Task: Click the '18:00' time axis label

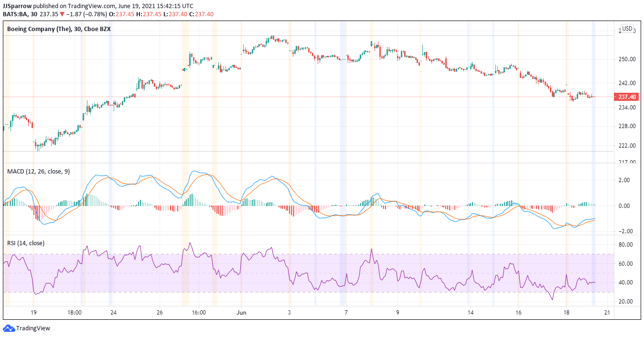Action: 74,313
